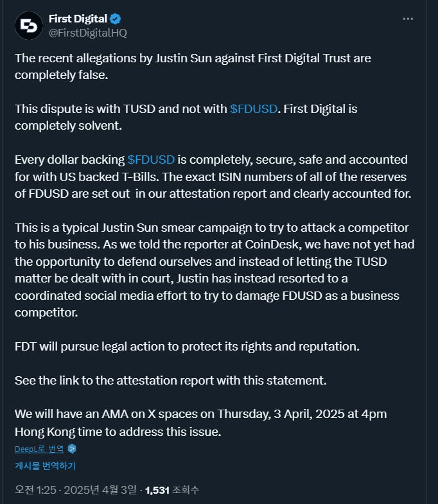Click the First Digital profile avatar
Screen dimensions: 438x504
28,26
